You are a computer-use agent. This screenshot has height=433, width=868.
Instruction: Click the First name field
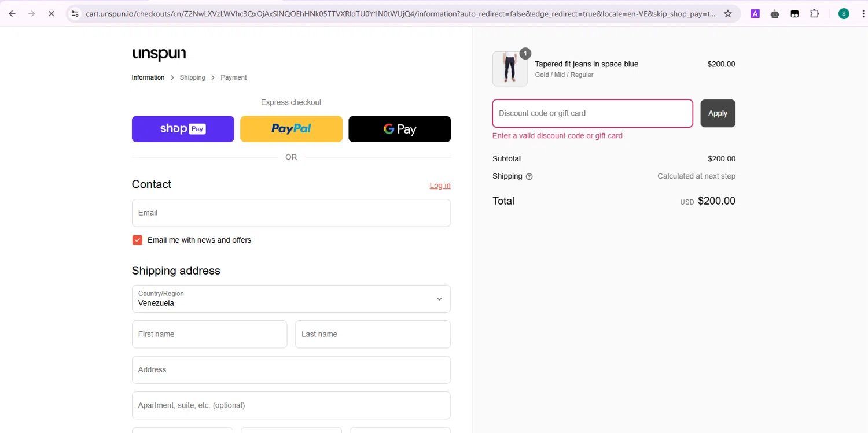pos(209,334)
